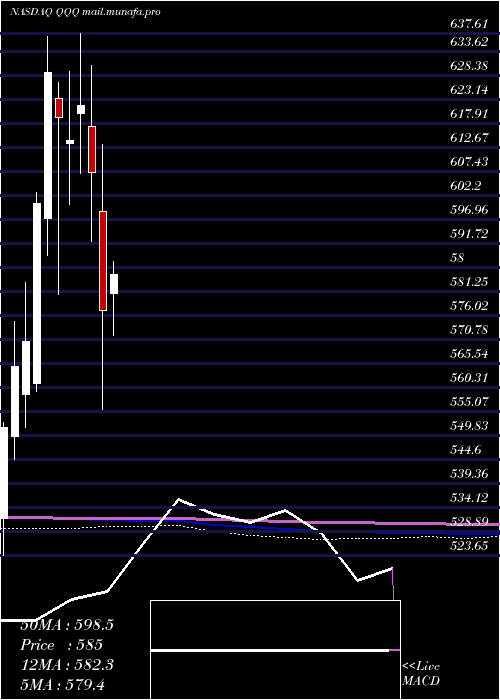Click the 602.2 price label
Screen dimensions: 500x700
466,186
